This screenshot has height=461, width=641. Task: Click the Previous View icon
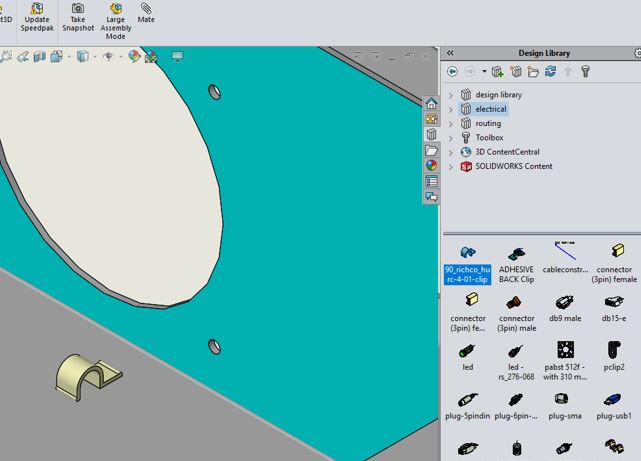click(x=22, y=56)
